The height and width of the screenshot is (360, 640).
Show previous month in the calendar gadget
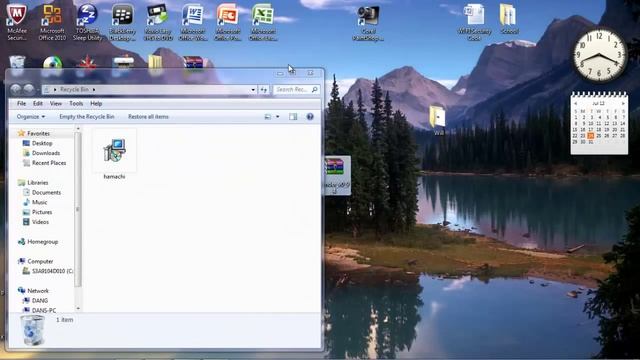point(576,104)
